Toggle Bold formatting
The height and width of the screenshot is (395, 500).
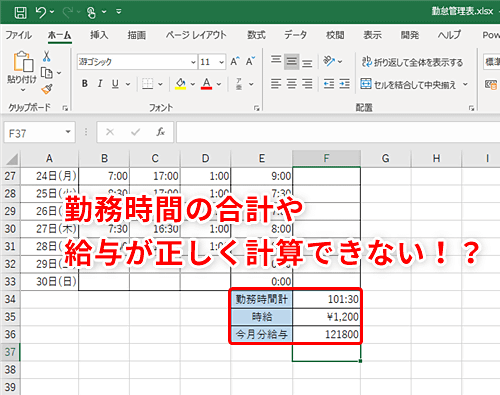[85, 84]
